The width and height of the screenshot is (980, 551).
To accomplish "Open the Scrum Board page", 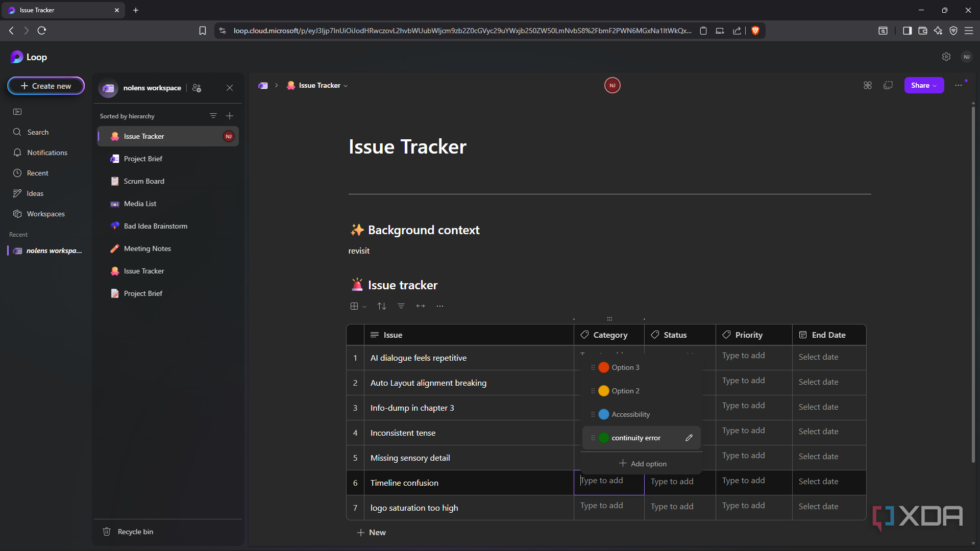I will (144, 181).
